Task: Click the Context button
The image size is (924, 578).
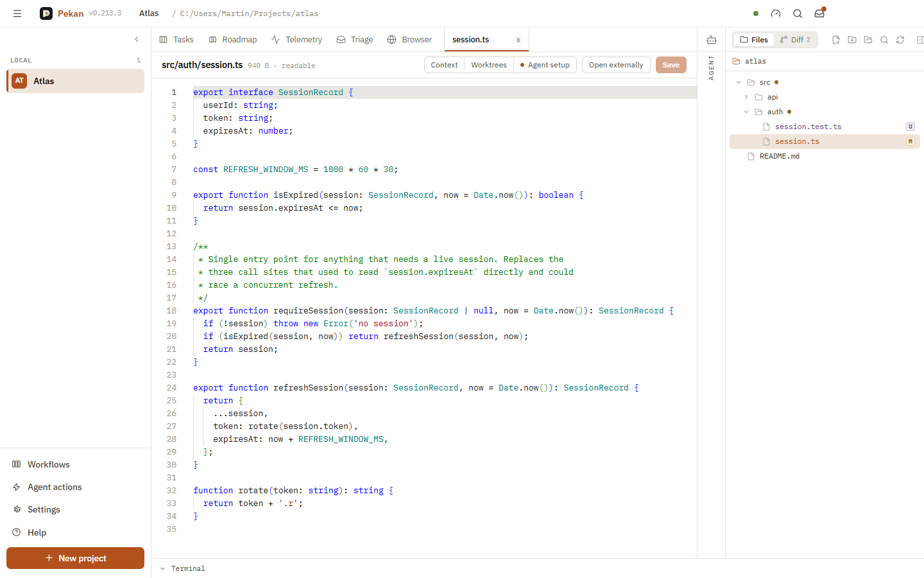Action: 444,65
